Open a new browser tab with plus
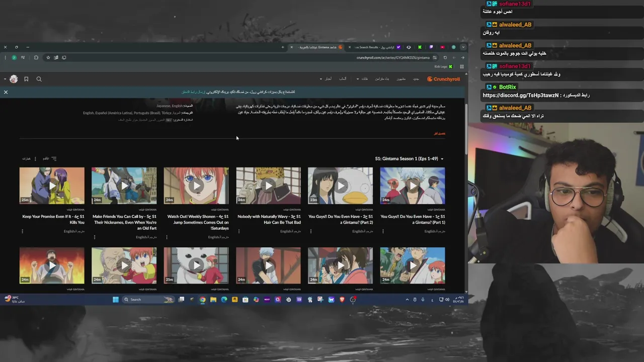644x362 pixels. [x=283, y=47]
